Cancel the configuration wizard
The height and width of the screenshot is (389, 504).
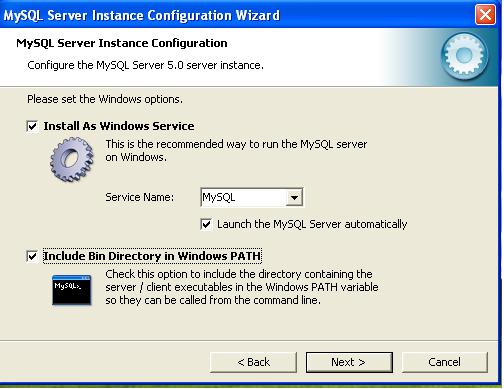coord(445,362)
